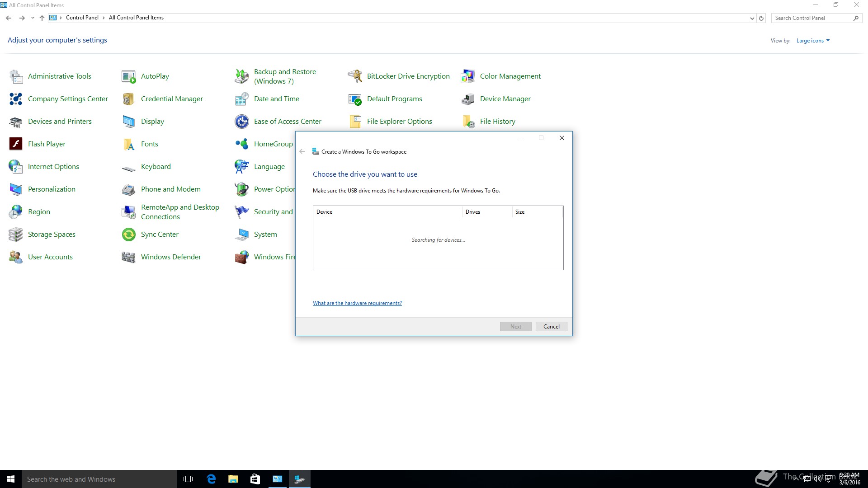
Task: Click the Control Panel breadcrumb item
Action: [x=82, y=18]
